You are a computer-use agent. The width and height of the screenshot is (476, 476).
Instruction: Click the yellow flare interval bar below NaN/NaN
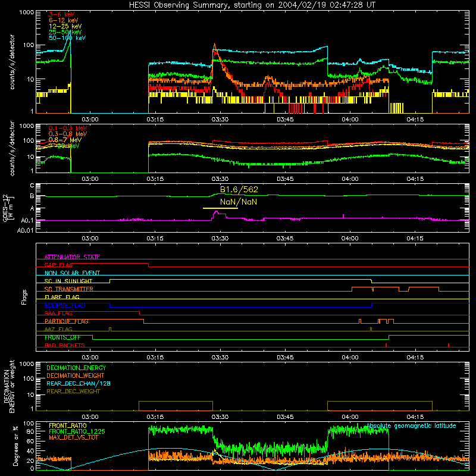click(220, 208)
